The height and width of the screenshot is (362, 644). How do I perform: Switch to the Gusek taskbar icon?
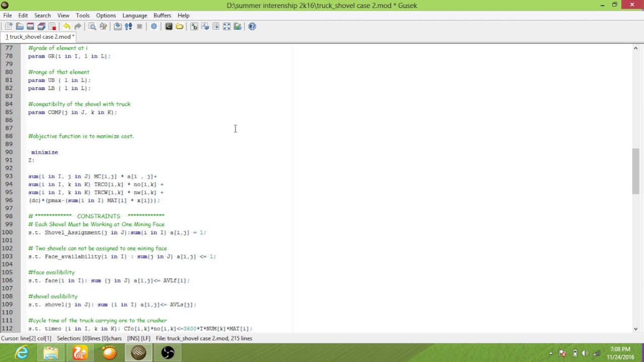coord(138,353)
